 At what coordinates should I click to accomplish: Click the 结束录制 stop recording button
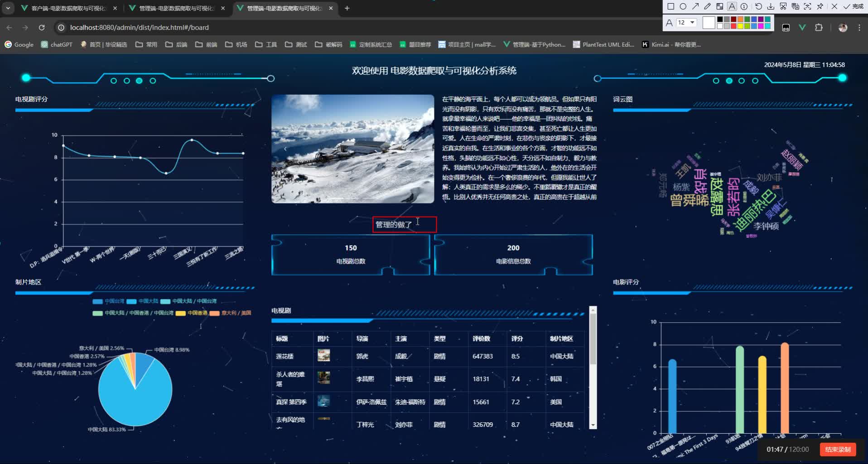coord(838,449)
